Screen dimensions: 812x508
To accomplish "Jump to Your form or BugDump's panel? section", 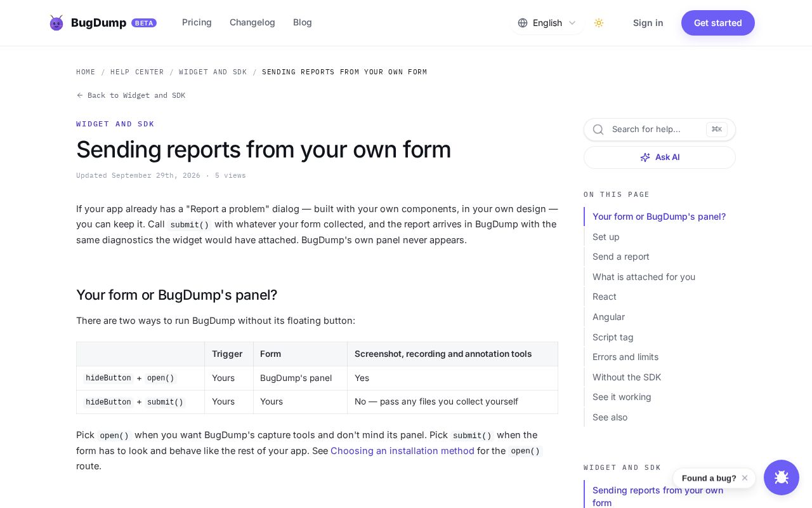I will (659, 217).
